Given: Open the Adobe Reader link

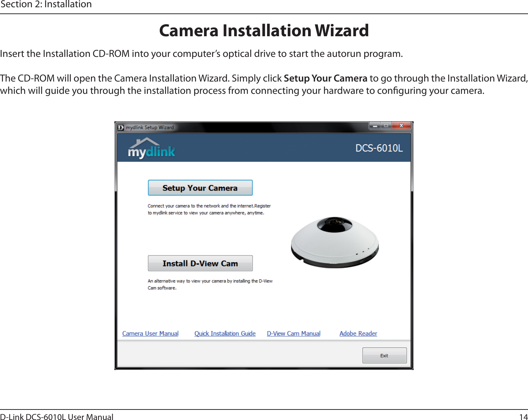Looking at the screenshot, I should [x=358, y=333].
